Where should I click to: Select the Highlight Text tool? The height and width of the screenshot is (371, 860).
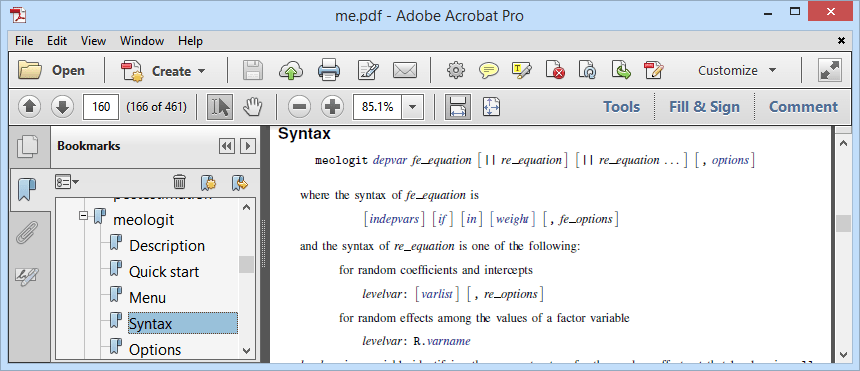click(x=522, y=70)
